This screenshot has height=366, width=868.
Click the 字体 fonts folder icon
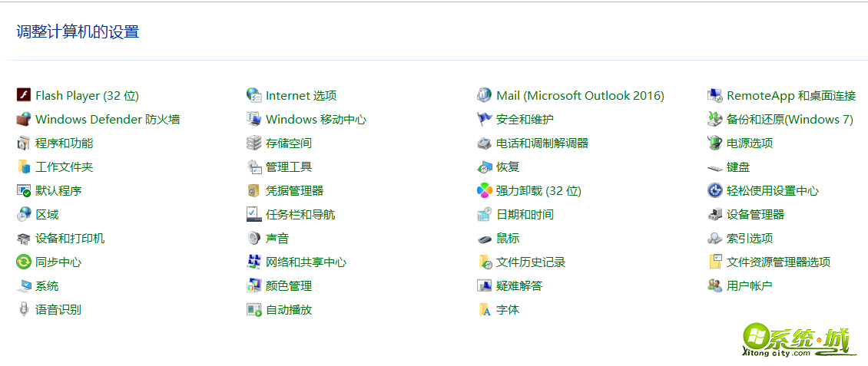click(484, 309)
